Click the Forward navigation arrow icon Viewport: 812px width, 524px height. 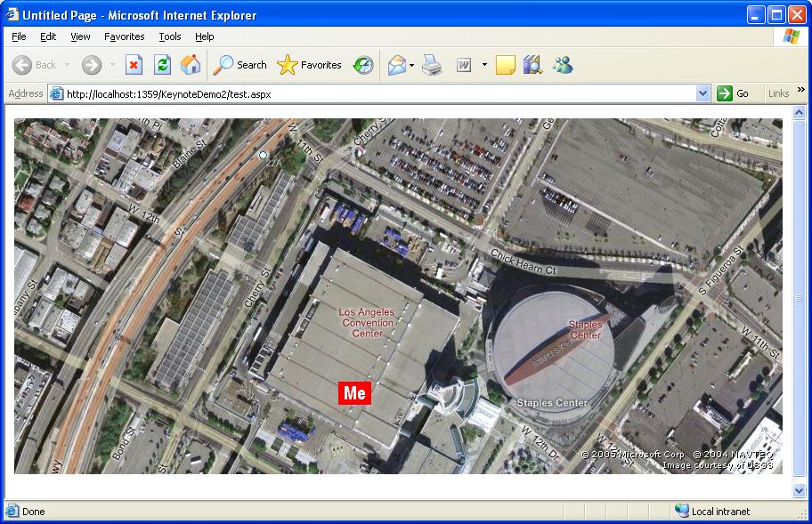pyautogui.click(x=92, y=65)
